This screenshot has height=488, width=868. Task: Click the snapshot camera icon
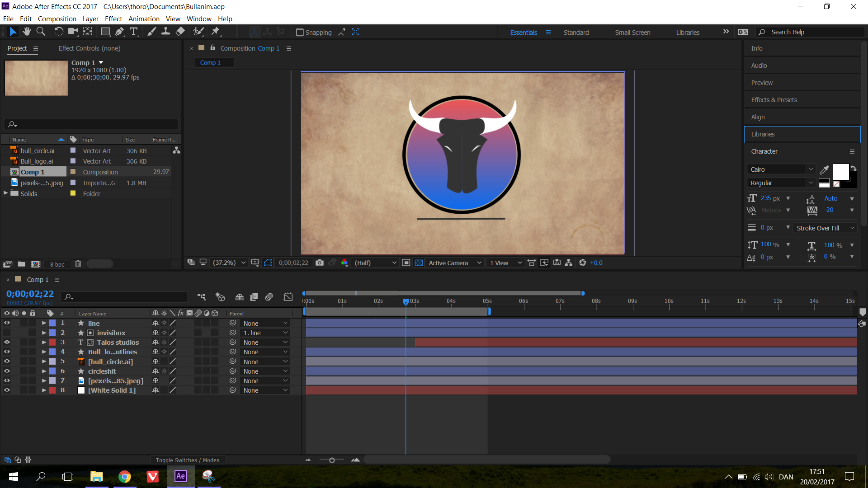pos(320,263)
